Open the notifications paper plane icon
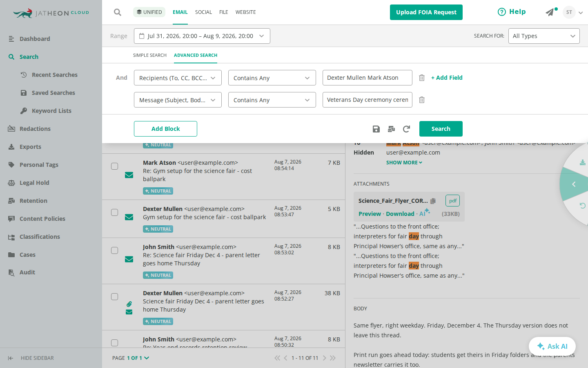This screenshot has height=368, width=588. pos(550,12)
